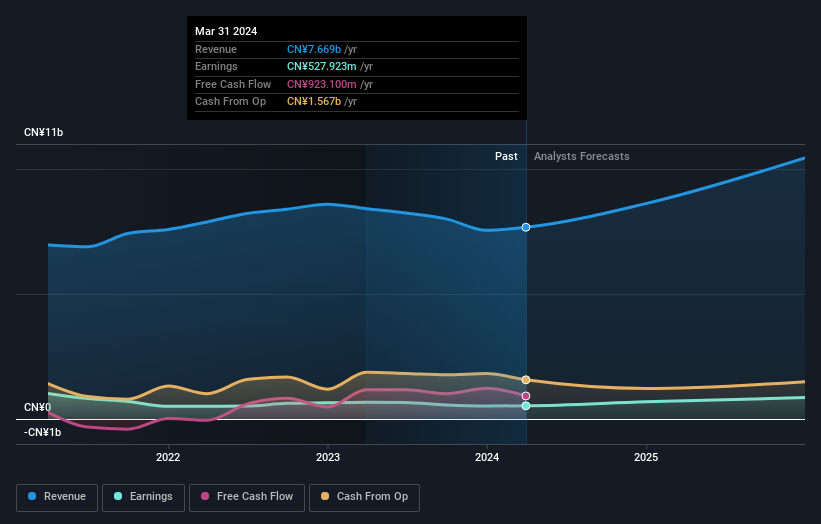Toggle the Cash From Op legend series

tap(364, 497)
